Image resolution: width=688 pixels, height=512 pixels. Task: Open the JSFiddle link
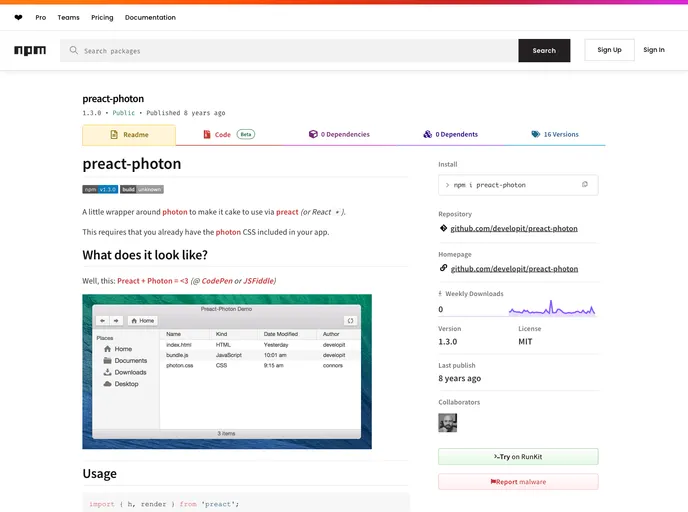[258, 281]
